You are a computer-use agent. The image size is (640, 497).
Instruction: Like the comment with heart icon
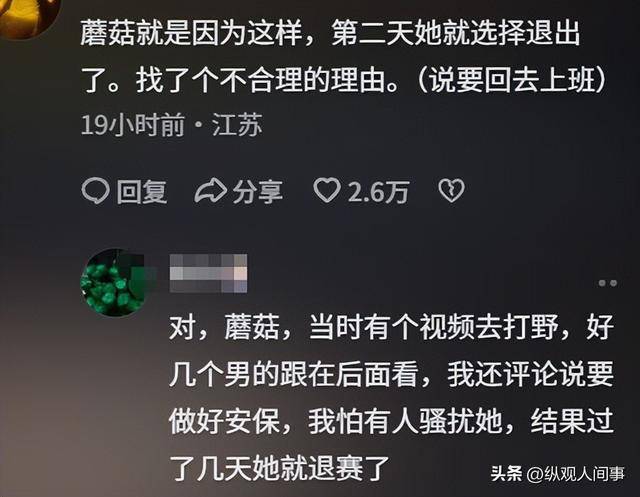click(x=327, y=191)
